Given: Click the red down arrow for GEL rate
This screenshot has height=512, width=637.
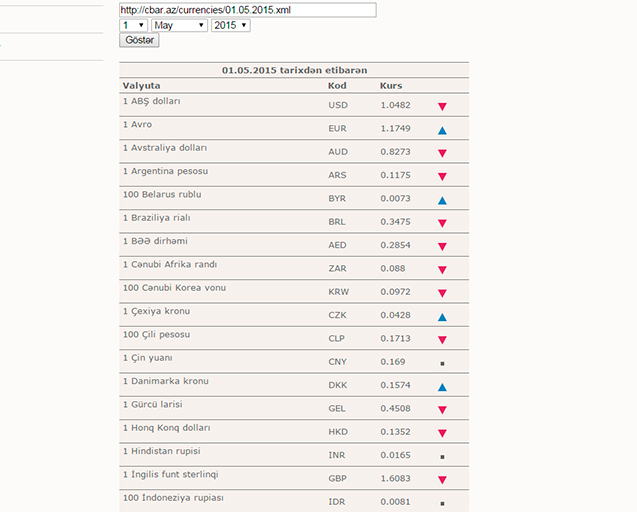Looking at the screenshot, I should [x=442, y=410].
